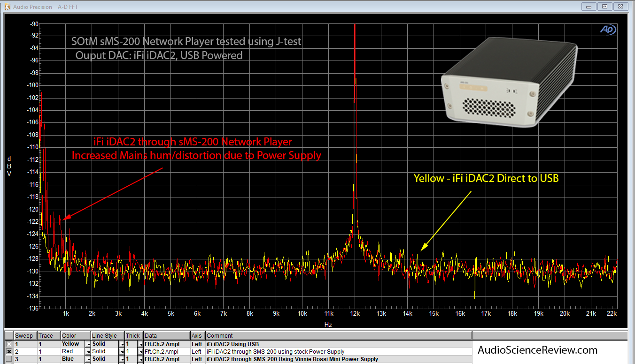Click the Data column header
Screen dimensions: 635x364
tap(167, 336)
